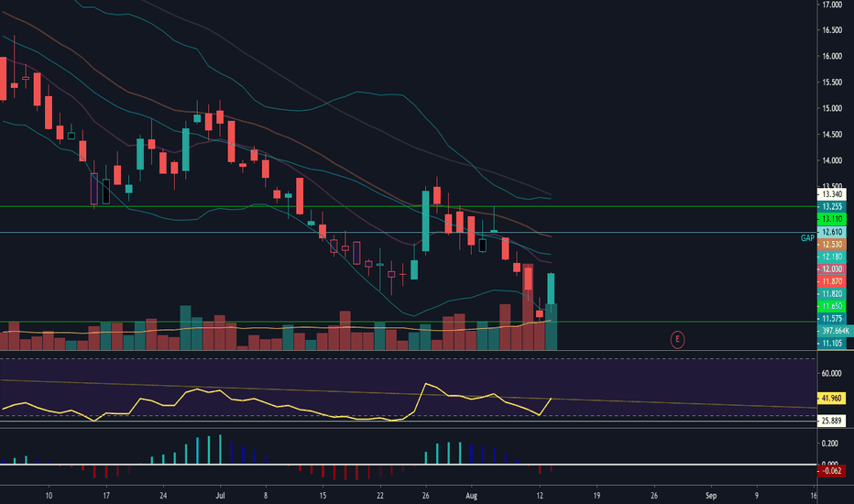Select the GAP horizontal line at 12.610

tap(409, 233)
